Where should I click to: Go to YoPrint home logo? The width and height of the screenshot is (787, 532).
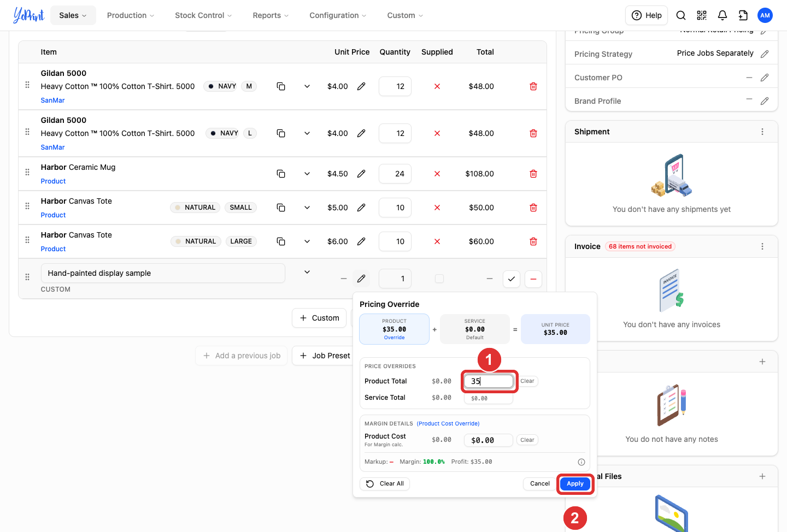[28, 15]
